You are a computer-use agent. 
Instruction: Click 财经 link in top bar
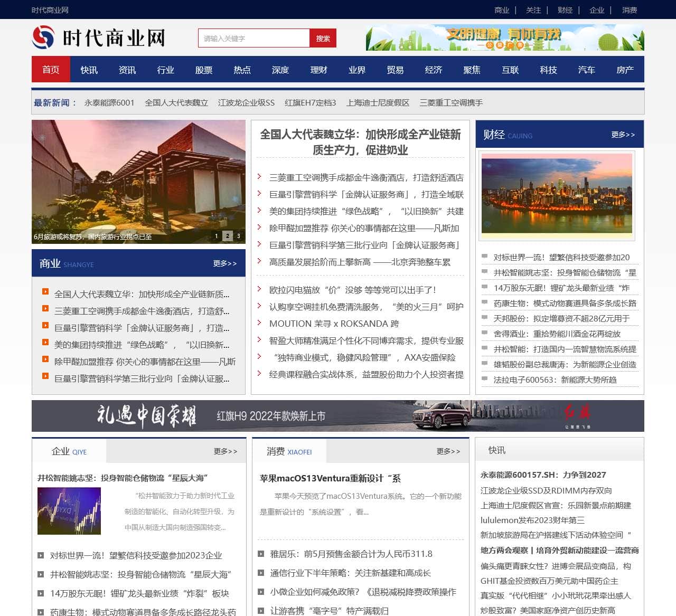point(565,10)
